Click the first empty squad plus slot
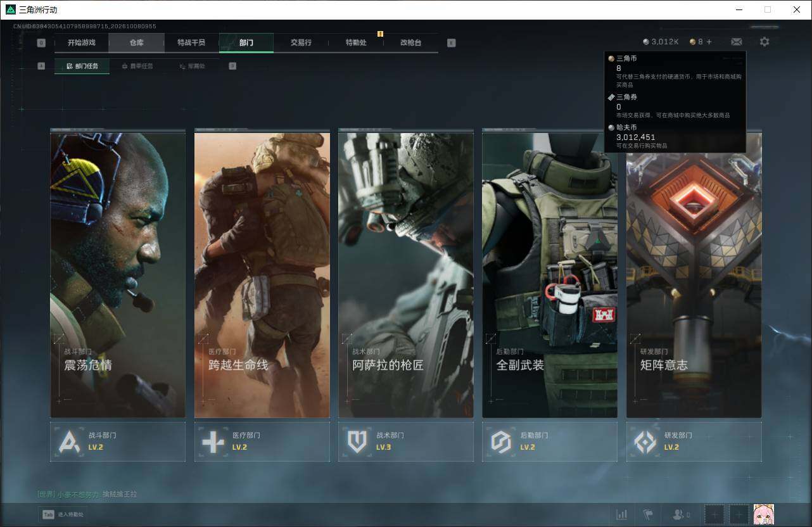The image size is (812, 527). point(714,514)
